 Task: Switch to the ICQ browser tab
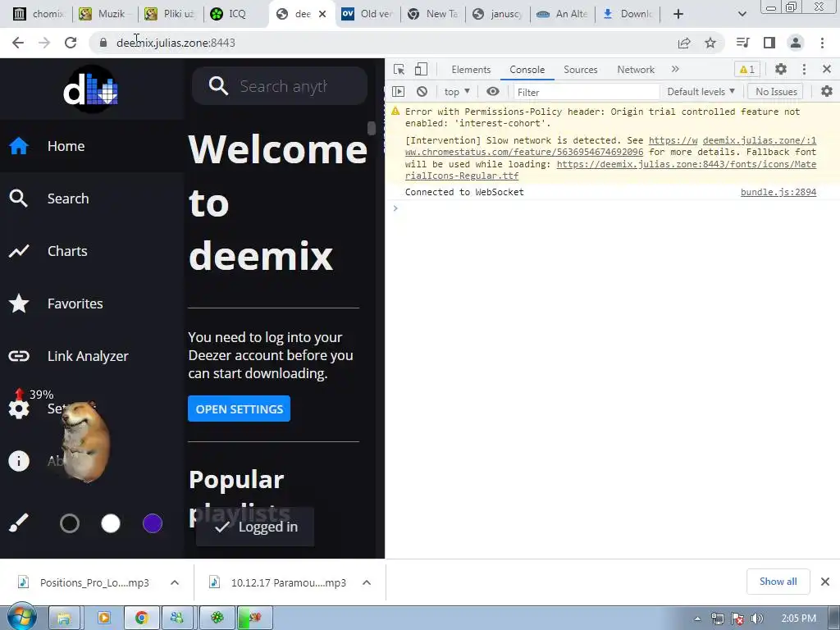point(235,14)
